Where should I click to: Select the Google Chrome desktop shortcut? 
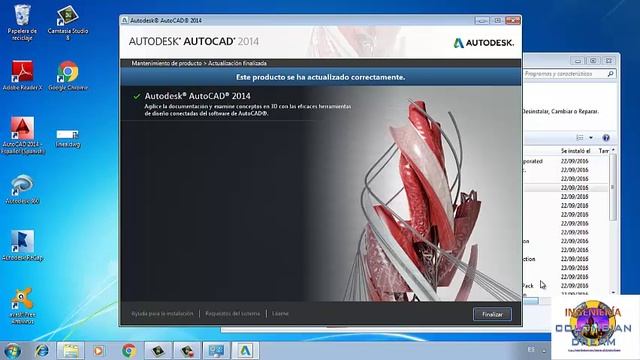68,76
